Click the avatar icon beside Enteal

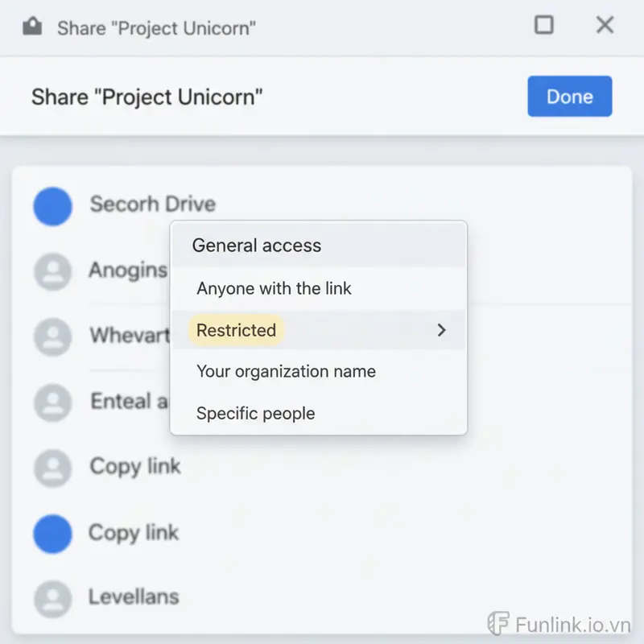52,402
